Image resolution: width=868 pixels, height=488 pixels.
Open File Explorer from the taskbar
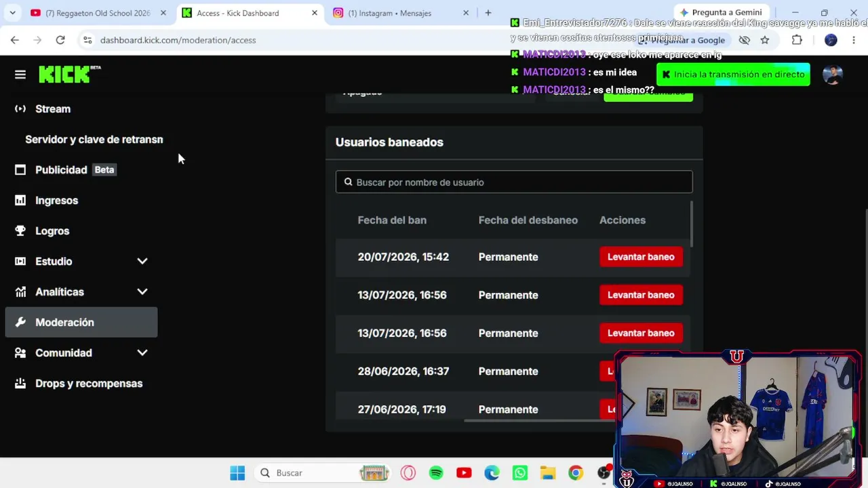[x=548, y=473]
